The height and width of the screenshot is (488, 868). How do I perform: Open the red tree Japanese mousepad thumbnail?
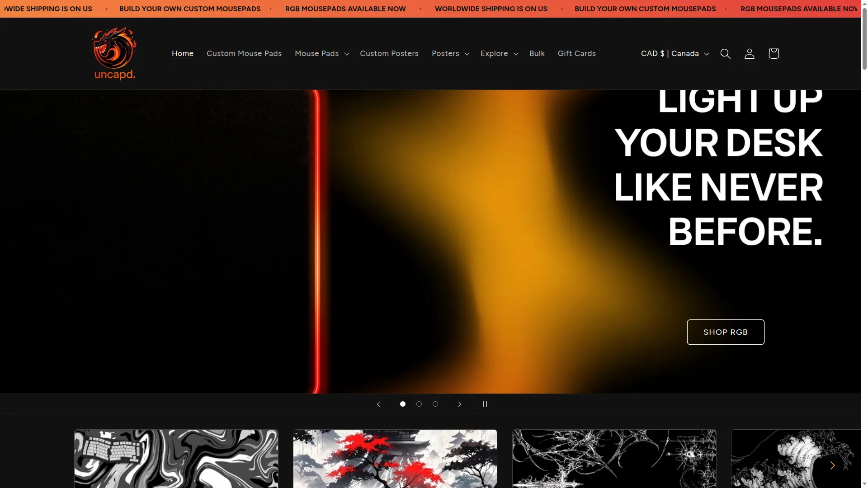(x=395, y=459)
